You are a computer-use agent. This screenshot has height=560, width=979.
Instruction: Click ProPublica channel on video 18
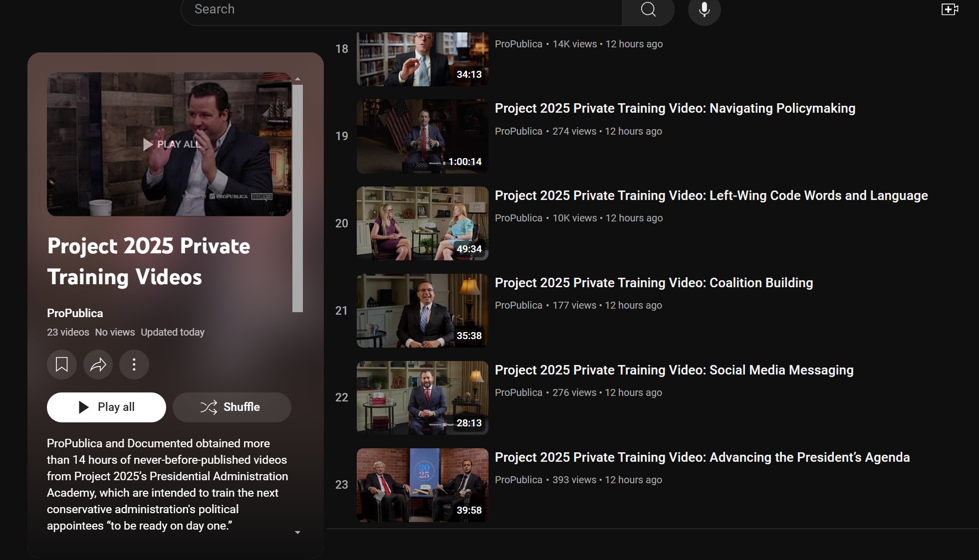[518, 44]
